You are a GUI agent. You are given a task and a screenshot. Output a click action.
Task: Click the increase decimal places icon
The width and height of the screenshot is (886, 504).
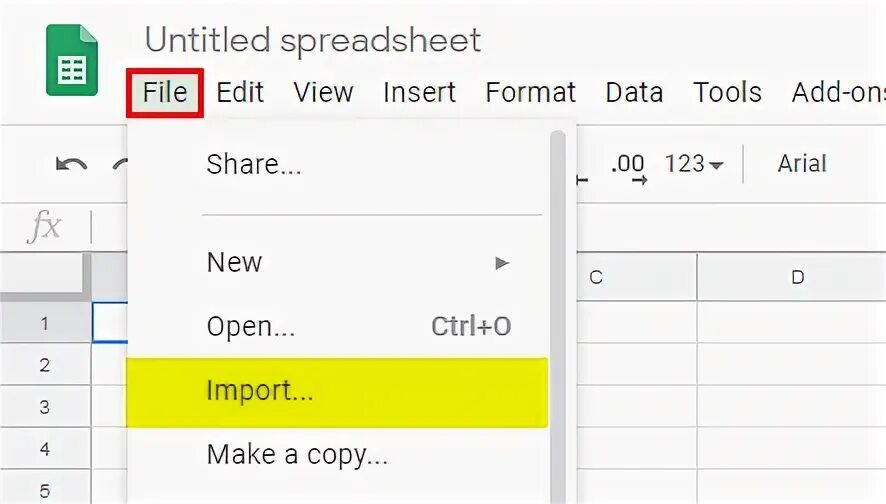628,165
